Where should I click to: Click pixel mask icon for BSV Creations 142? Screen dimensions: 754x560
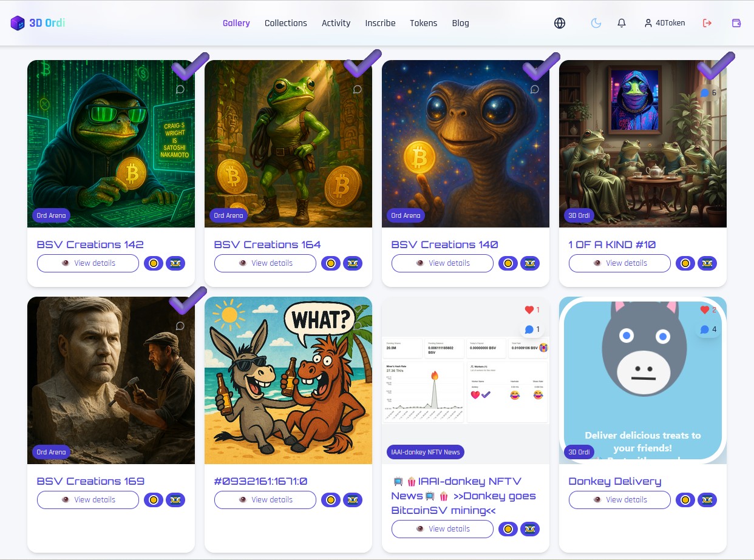coord(175,263)
